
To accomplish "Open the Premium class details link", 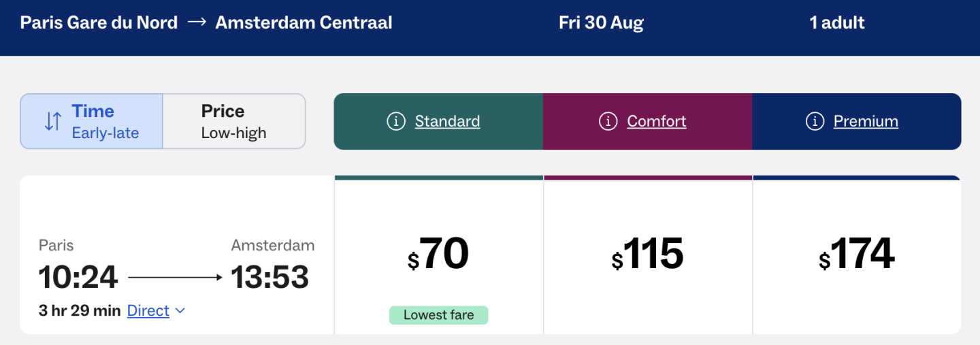I will point(866,122).
